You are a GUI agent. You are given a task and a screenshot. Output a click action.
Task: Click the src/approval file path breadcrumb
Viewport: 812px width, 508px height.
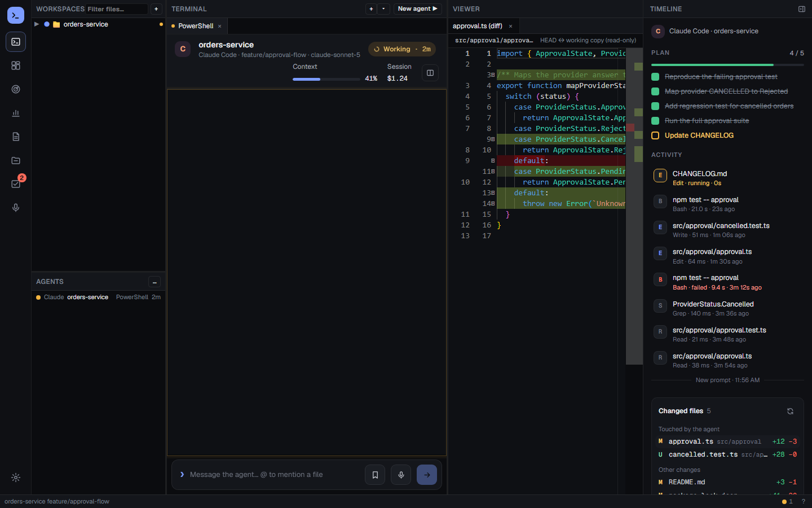[x=494, y=40]
